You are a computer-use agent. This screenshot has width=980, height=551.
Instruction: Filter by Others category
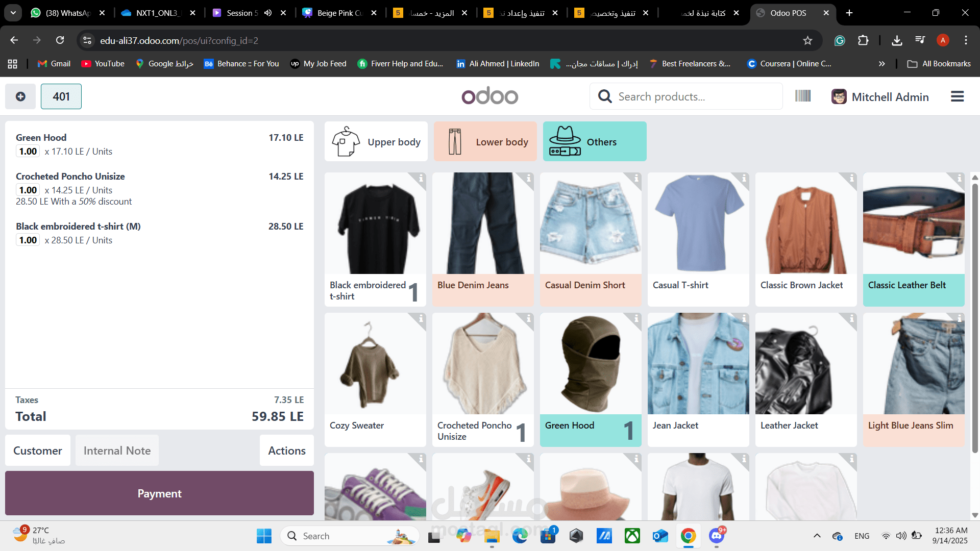(x=595, y=141)
